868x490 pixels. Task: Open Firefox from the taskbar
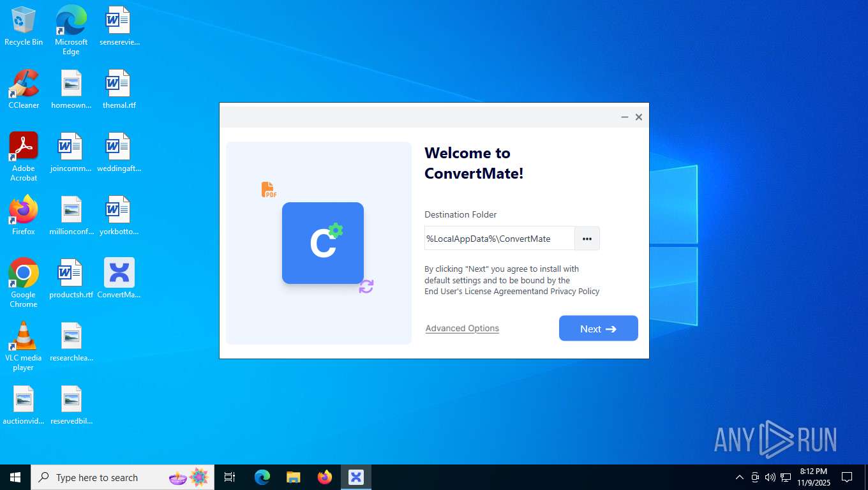325,477
